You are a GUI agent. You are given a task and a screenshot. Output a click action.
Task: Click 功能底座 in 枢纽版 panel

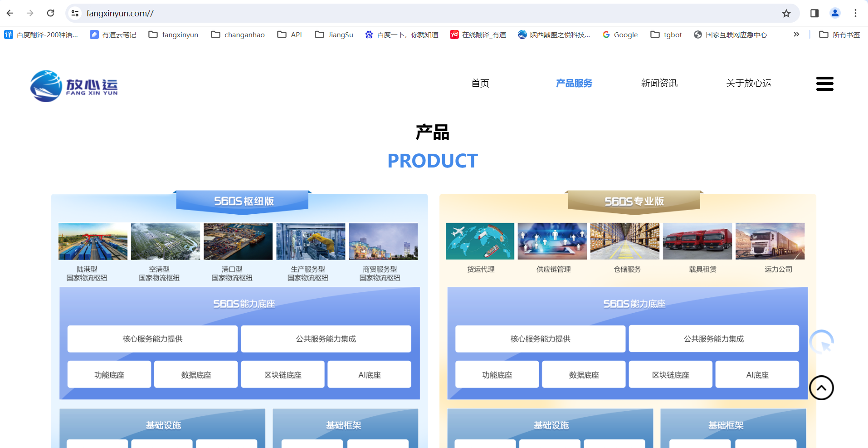click(x=109, y=374)
